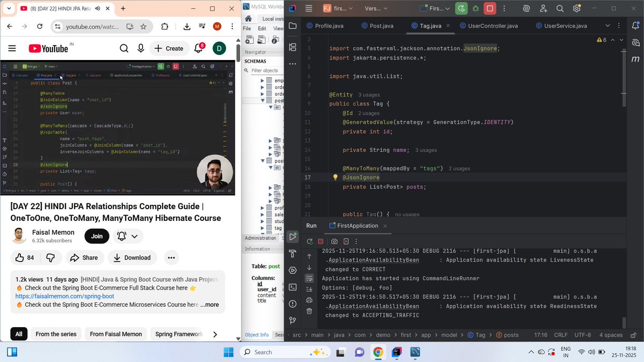Open IntelliJ from the Windows taskbar
This screenshot has width=644, height=362.
[397, 352]
